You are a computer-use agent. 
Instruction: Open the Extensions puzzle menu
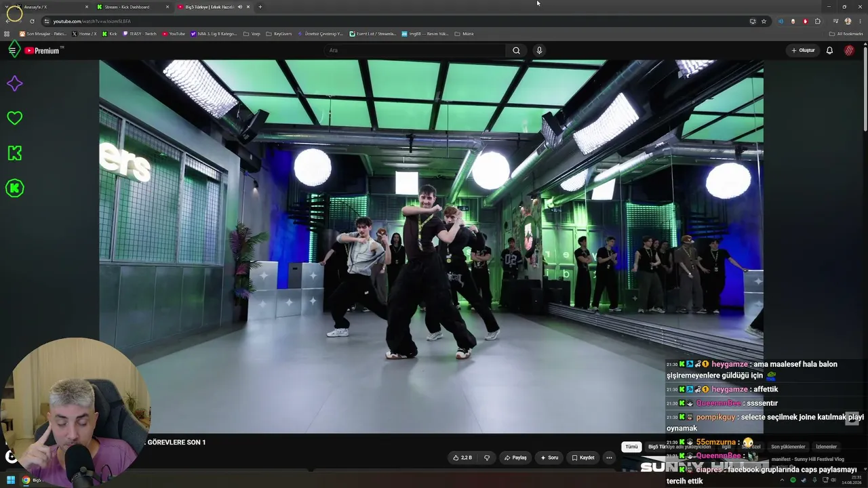point(817,21)
